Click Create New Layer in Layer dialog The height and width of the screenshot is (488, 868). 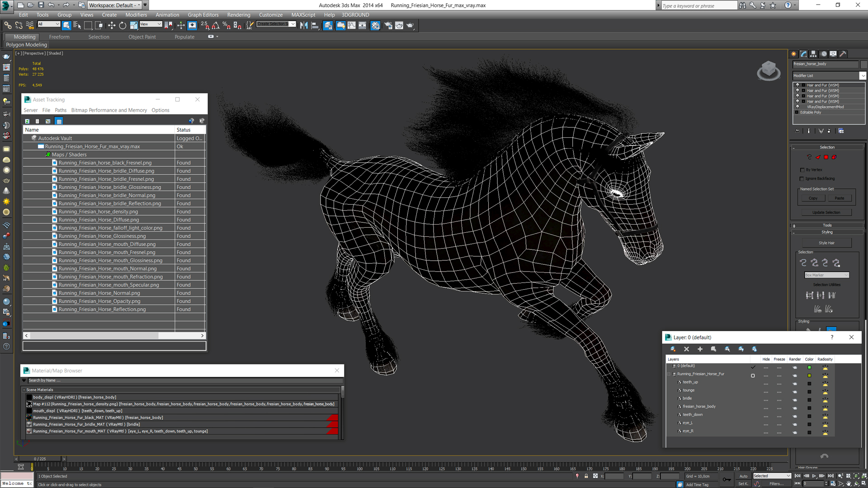coord(673,349)
